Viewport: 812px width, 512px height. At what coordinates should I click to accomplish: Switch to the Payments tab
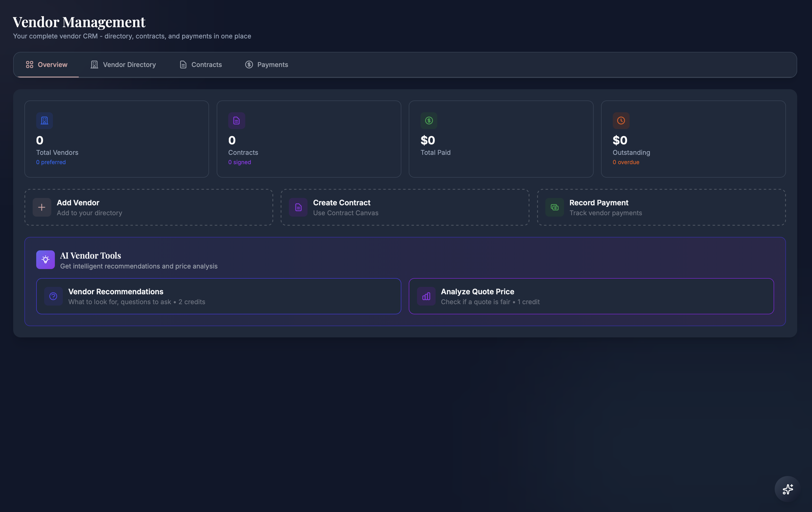click(266, 65)
